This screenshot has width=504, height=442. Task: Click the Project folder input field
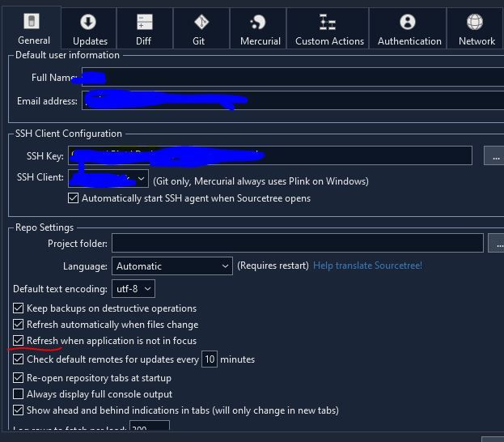click(298, 243)
